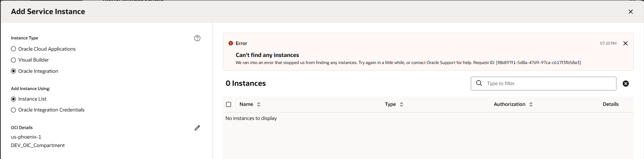Clear filter with the black X icon
This screenshot has width=644, height=159.
[x=626, y=83]
